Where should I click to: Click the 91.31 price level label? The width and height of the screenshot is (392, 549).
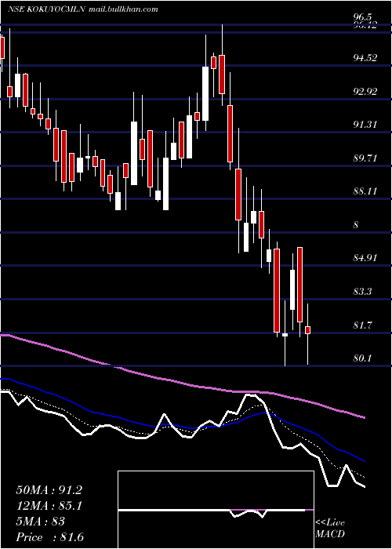click(x=365, y=125)
